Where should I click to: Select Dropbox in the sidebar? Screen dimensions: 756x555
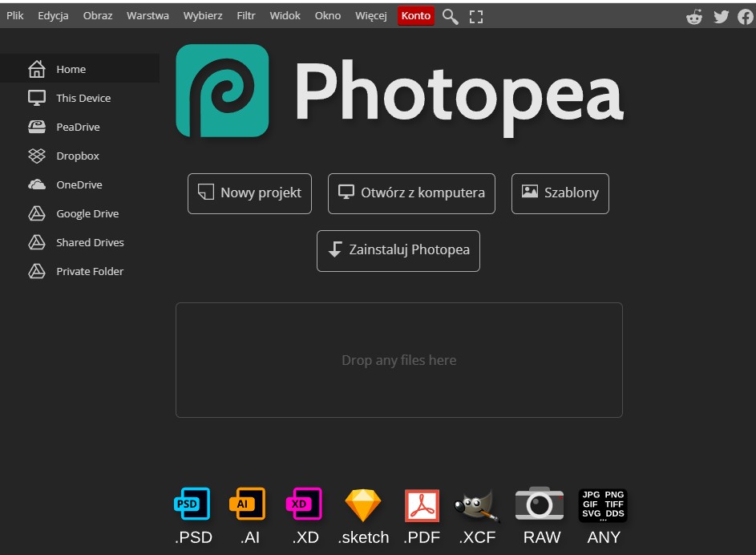pos(77,156)
